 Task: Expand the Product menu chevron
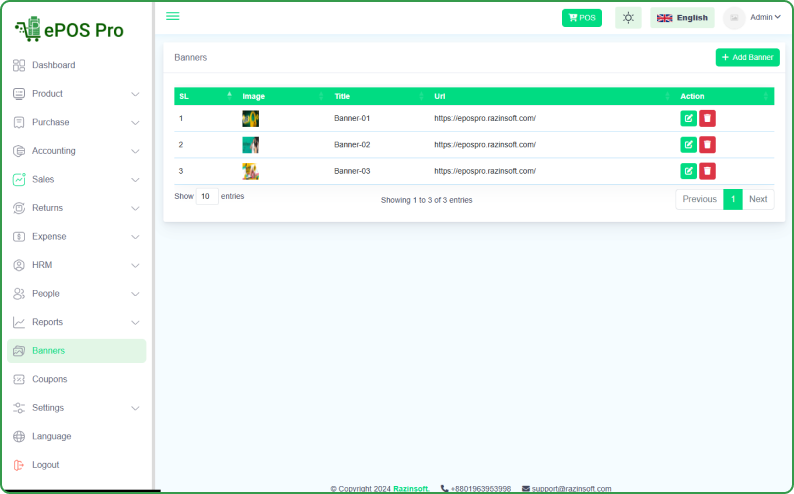(x=135, y=94)
